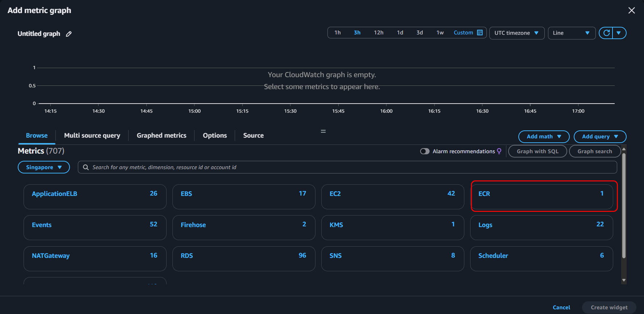Open the Logs metrics namespace card
This screenshot has height=314, width=644.
tap(541, 227)
